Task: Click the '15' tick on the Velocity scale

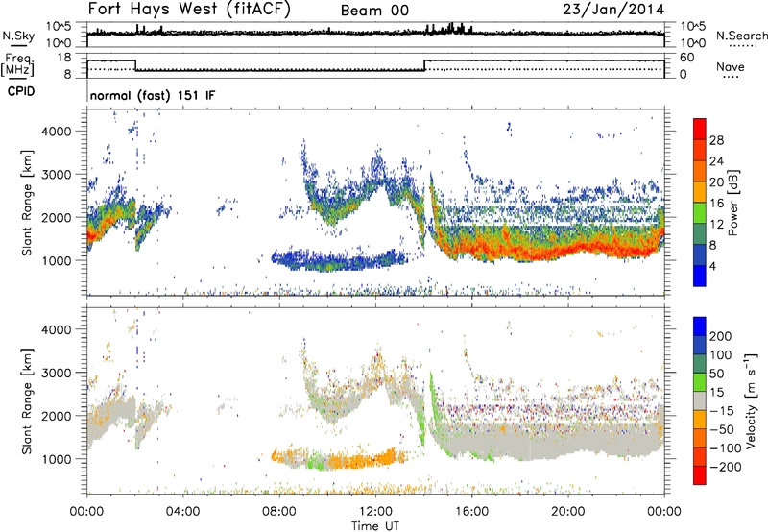Action: 716,393
